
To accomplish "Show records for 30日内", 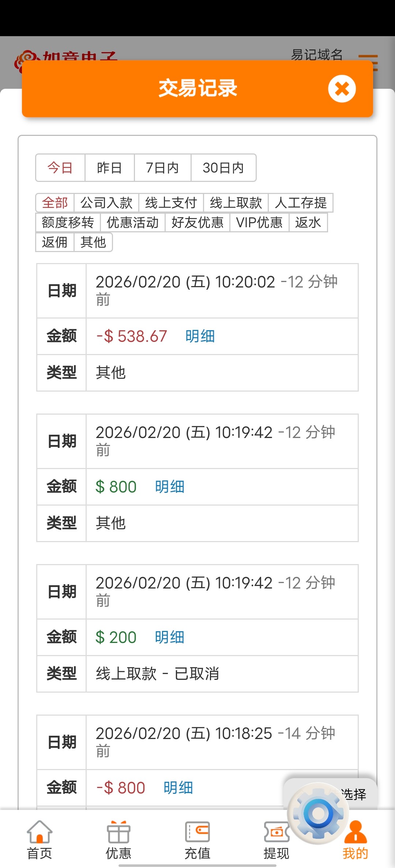I will point(223,168).
